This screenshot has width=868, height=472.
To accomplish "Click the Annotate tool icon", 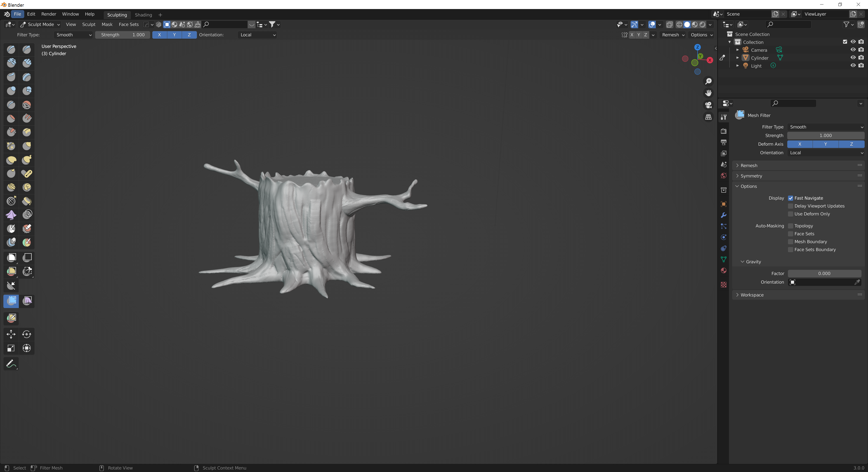I will pyautogui.click(x=11, y=364).
